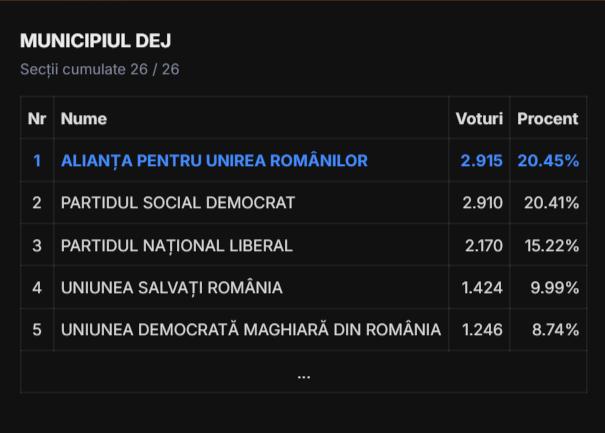Click UNIUNEA DEMOCRATĂ MAGHIARĂ DIN ROMÂNIA name

pos(251,330)
